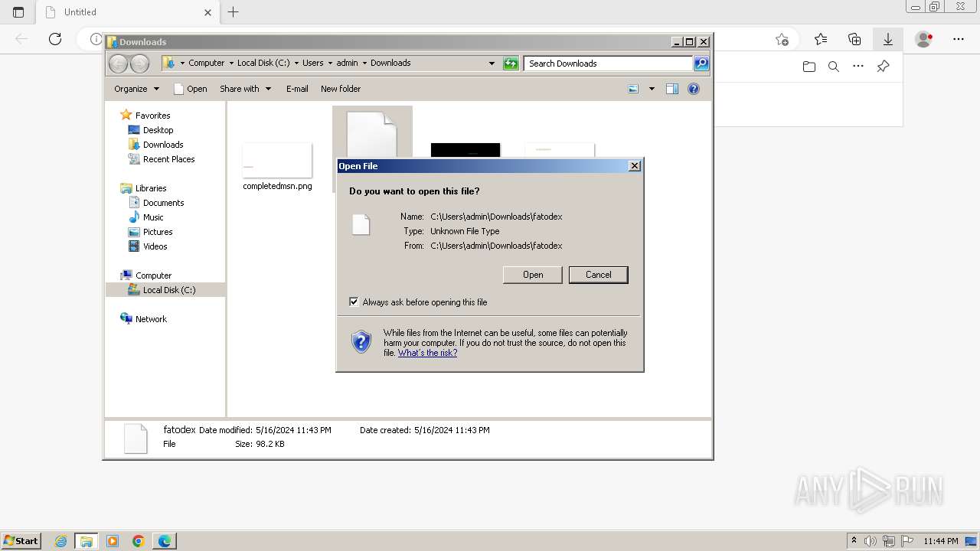This screenshot has height=551, width=980.
Task: Open Edge settings and more menu
Action: 959,39
